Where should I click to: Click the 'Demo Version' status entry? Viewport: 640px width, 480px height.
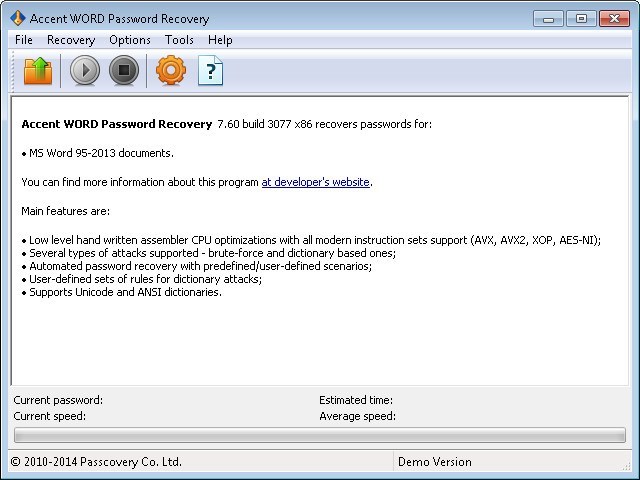[x=435, y=462]
